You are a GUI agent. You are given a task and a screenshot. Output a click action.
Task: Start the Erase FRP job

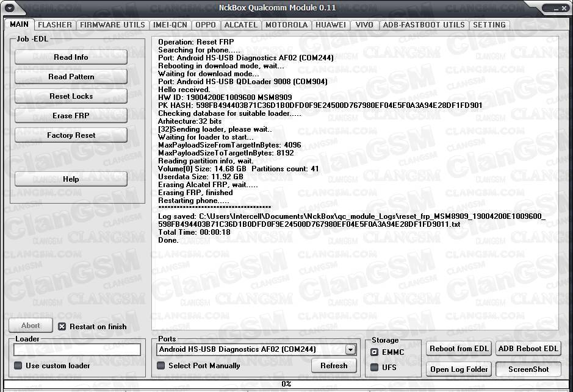point(71,116)
